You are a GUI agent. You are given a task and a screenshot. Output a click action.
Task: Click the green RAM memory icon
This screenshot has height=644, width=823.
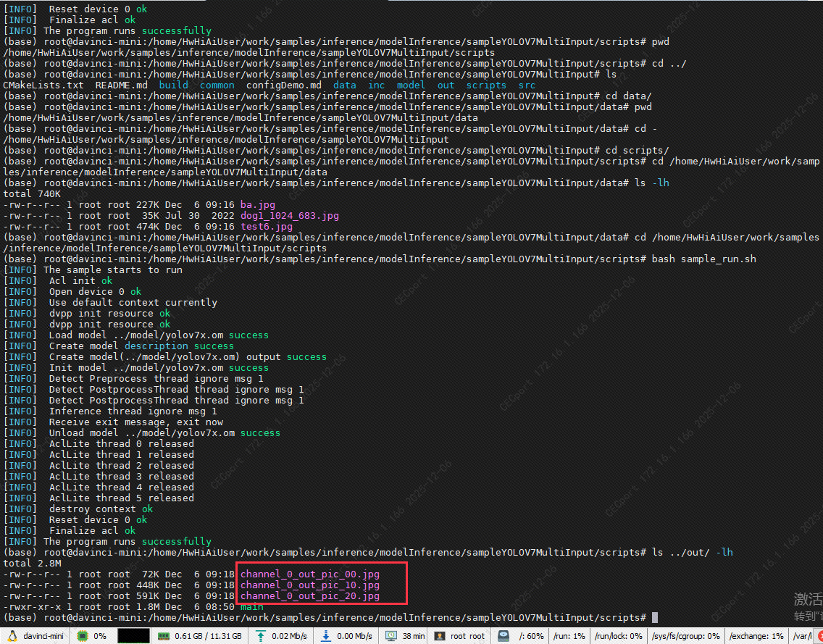pyautogui.click(x=163, y=636)
